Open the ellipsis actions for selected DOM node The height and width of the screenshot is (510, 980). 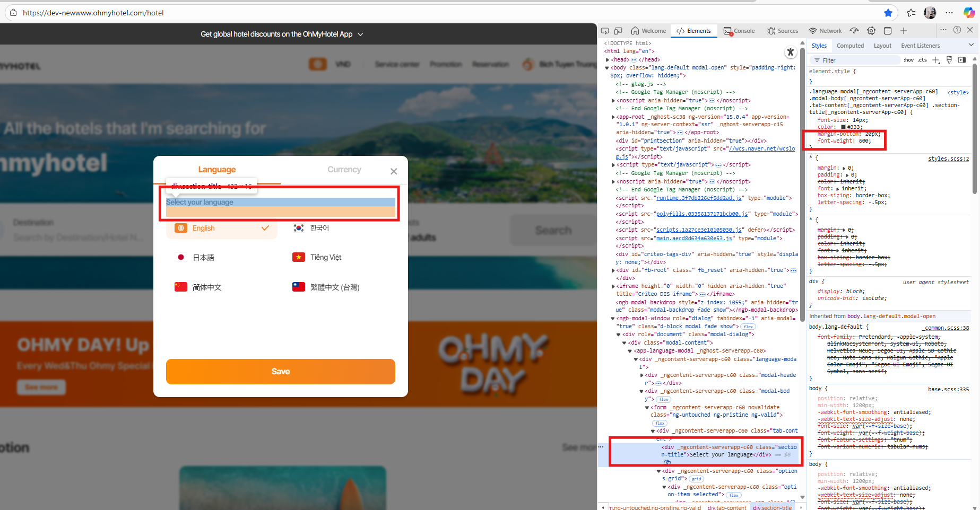[601, 447]
